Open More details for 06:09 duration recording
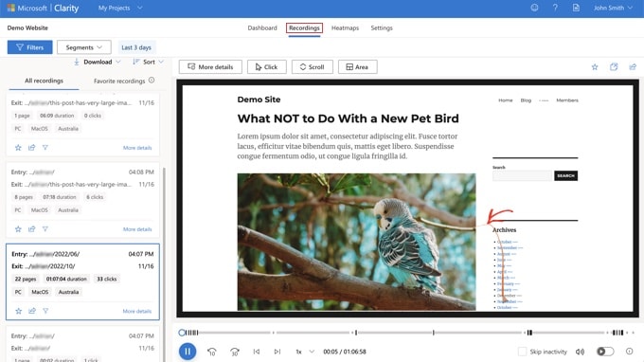The height and width of the screenshot is (362, 644). [137, 148]
